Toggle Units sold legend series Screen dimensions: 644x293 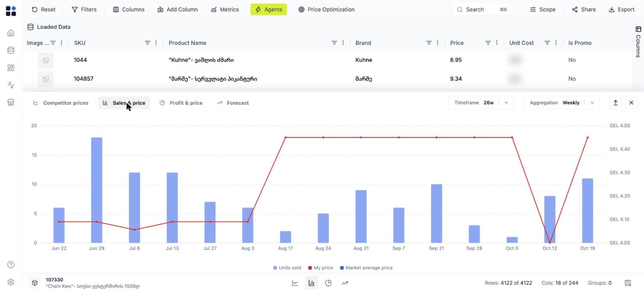tap(287, 268)
